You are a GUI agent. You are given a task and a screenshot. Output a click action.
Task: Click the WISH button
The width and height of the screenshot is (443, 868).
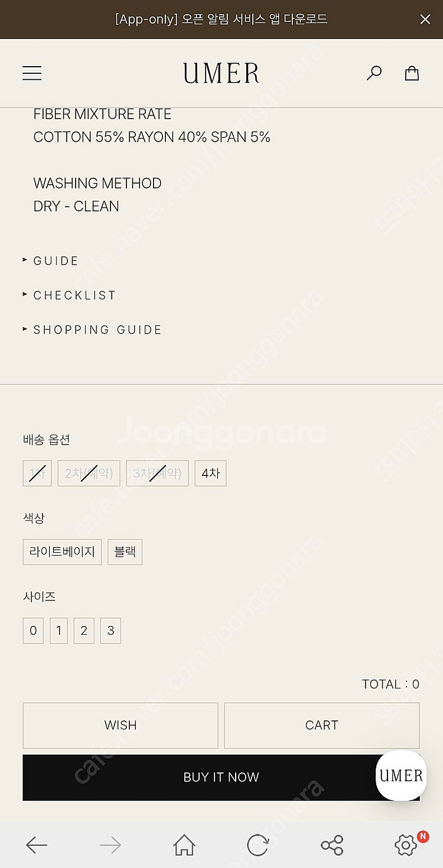tap(120, 726)
